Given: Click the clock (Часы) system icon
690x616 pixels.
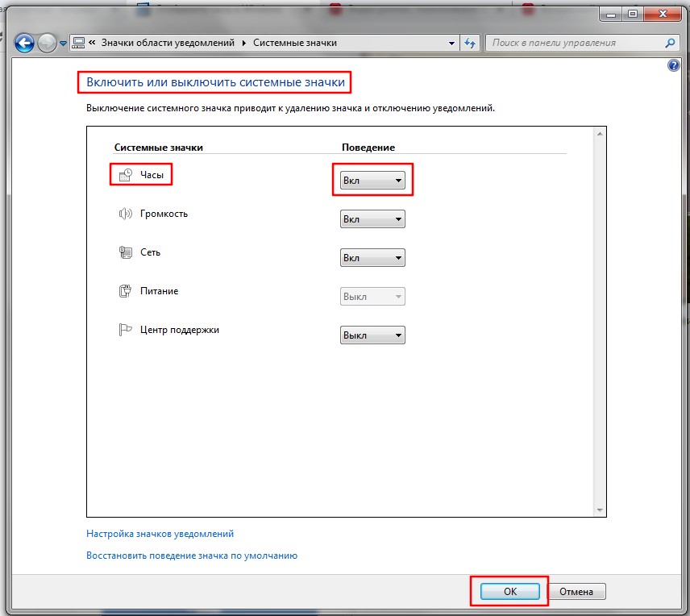Looking at the screenshot, I should (125, 176).
